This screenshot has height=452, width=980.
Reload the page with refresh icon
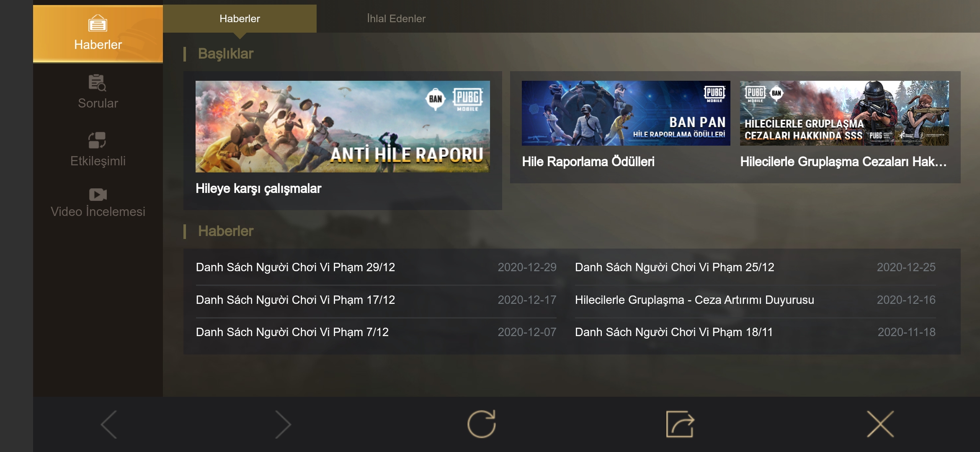[x=482, y=424]
